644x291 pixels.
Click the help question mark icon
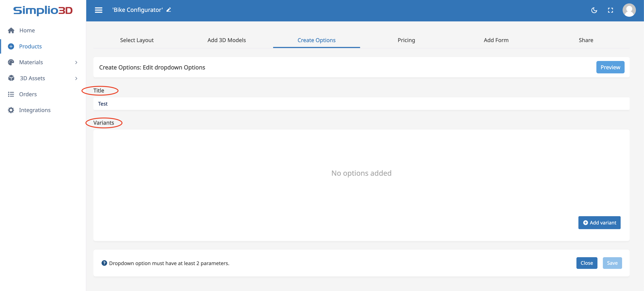click(x=104, y=263)
